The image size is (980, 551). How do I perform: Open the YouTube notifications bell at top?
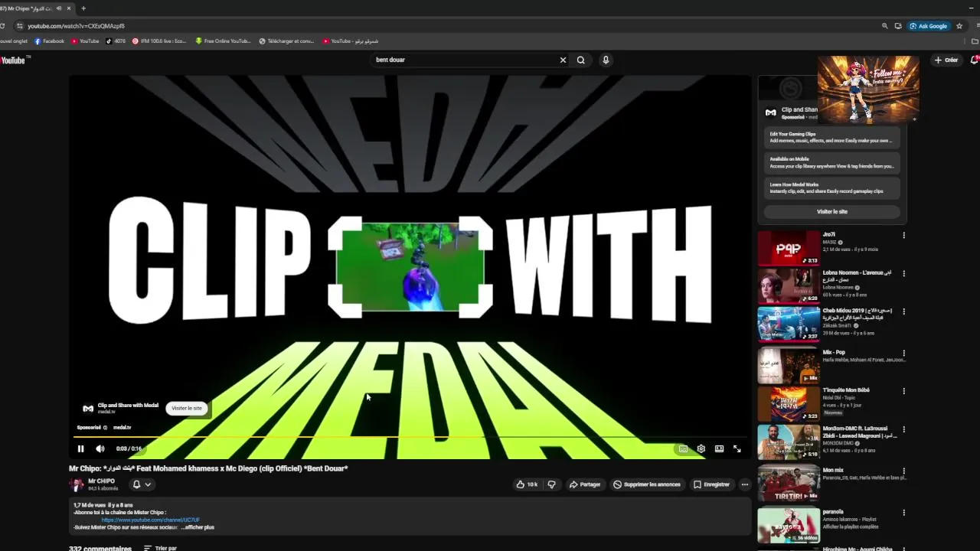click(x=975, y=60)
